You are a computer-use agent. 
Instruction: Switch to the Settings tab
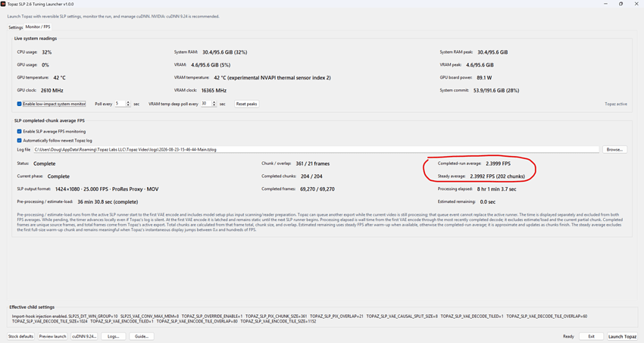tap(16, 27)
